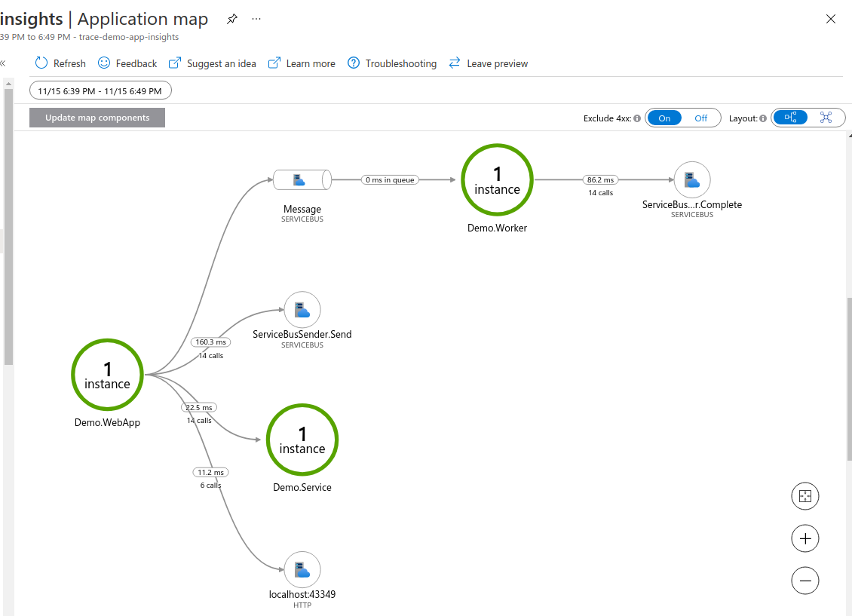Image resolution: width=852 pixels, height=616 pixels.
Task: Zoom in on the map
Action: (x=805, y=538)
